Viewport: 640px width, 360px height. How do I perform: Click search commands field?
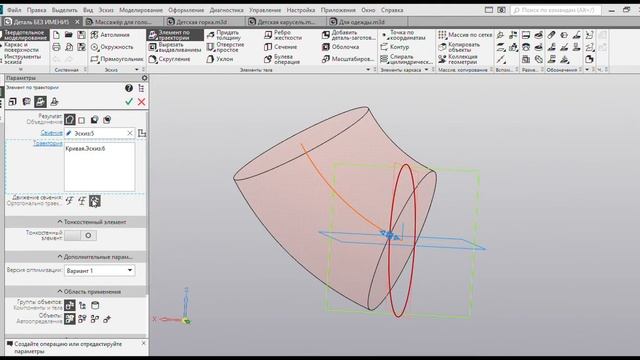[556, 10]
